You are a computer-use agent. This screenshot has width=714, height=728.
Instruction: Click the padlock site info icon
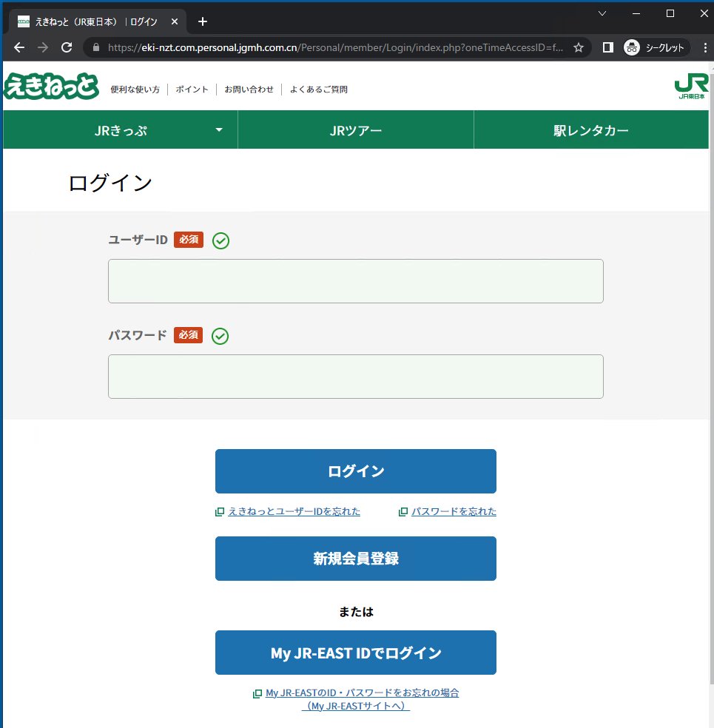(x=96, y=47)
